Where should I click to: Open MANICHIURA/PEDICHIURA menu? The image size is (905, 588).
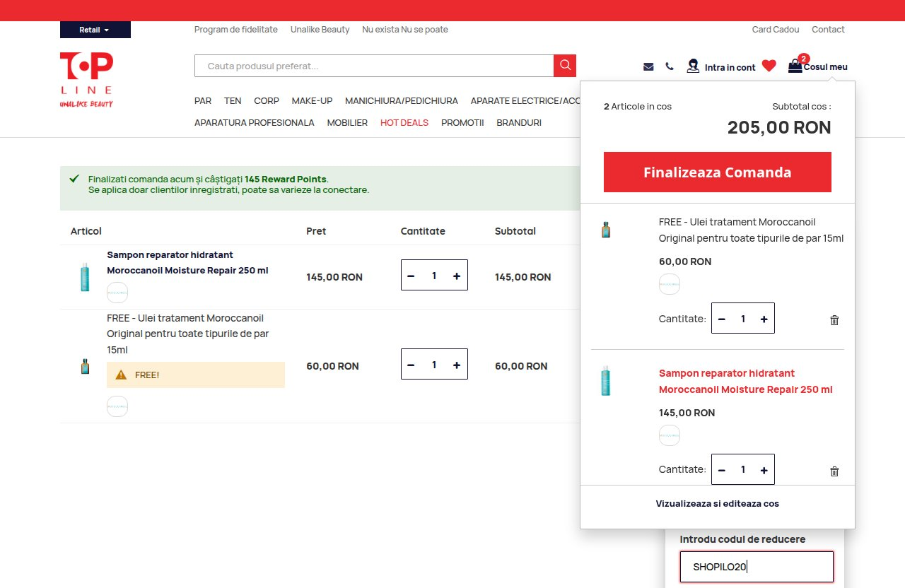coord(402,100)
